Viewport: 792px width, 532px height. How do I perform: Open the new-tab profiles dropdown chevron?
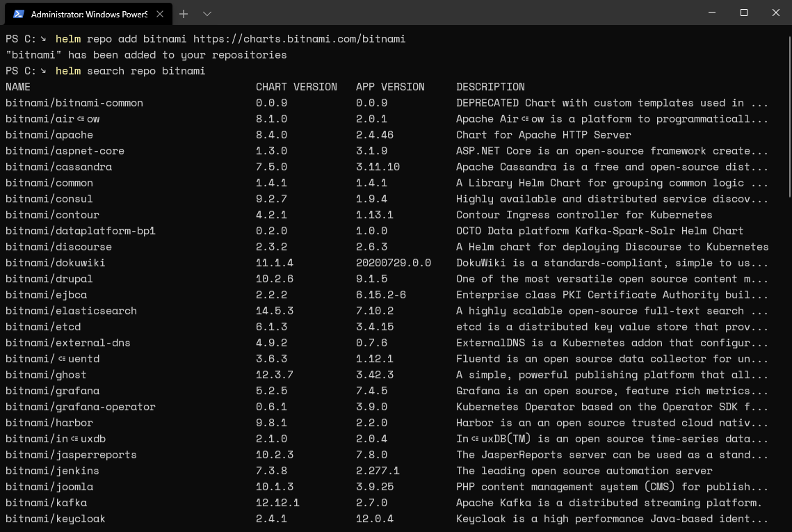tap(207, 14)
